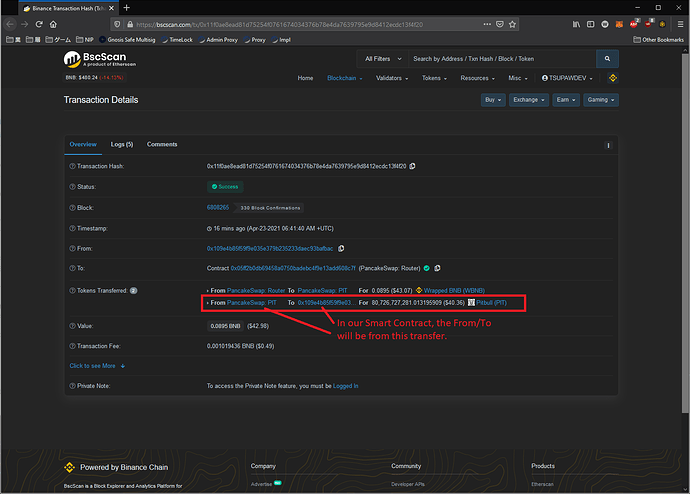Follow the Pitbull (PIT) token link
The width and height of the screenshot is (690, 494).
click(x=491, y=302)
